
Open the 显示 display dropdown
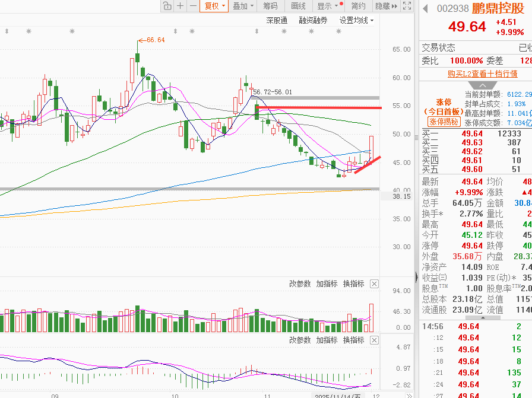coord(327,6)
